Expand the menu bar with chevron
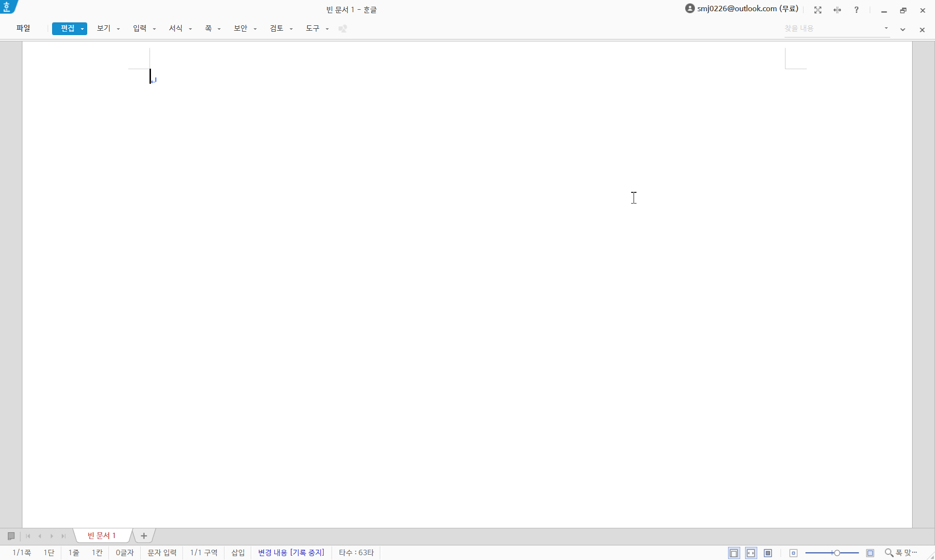The width and height of the screenshot is (935, 560). pyautogui.click(x=903, y=30)
